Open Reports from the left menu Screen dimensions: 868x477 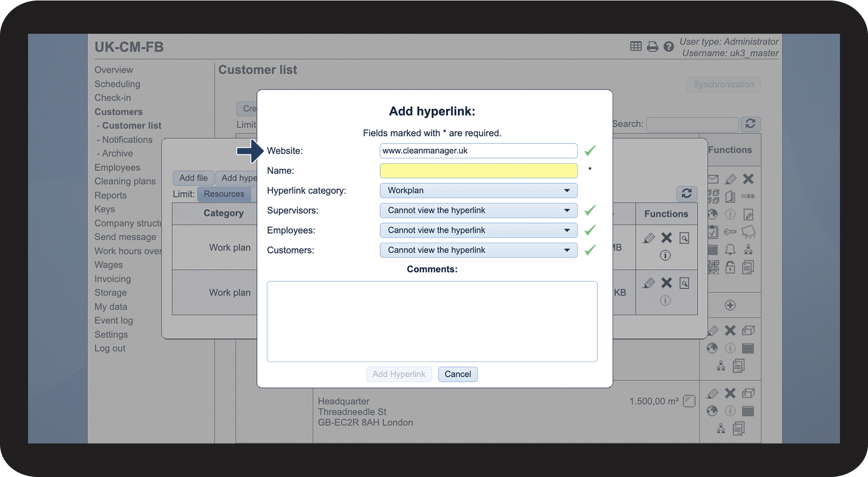[111, 196]
